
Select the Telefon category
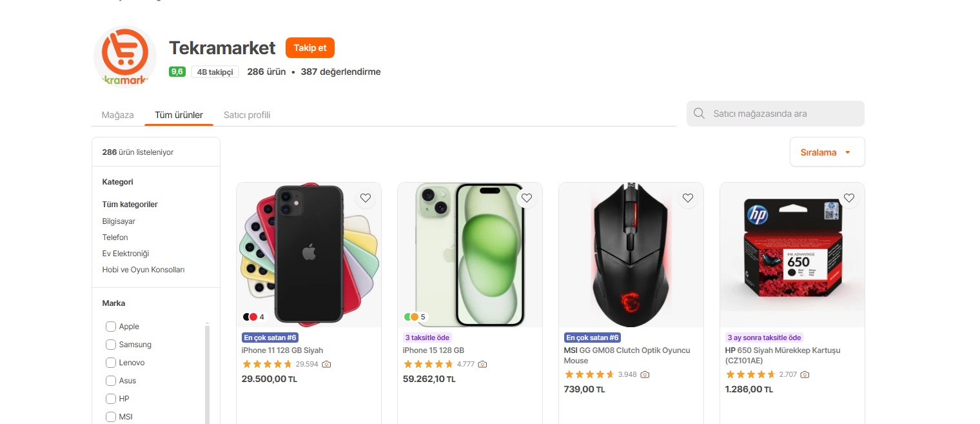click(115, 237)
